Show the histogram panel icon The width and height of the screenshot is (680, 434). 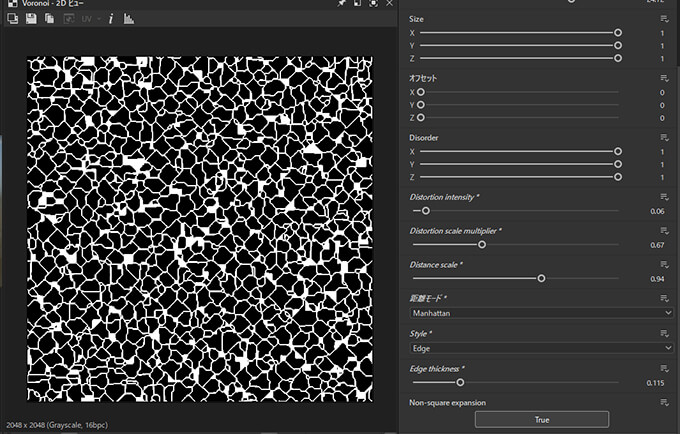point(129,19)
